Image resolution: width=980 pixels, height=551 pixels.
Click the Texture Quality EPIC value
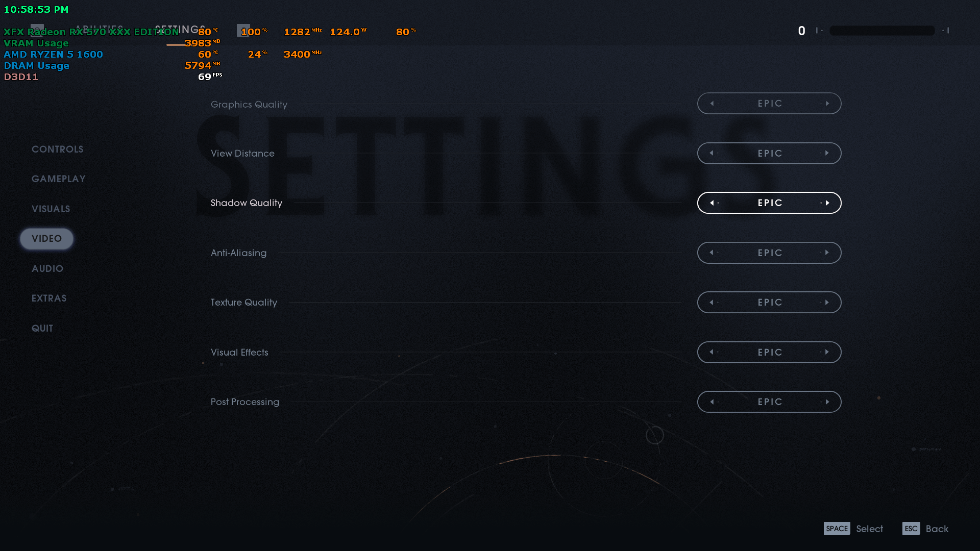[x=770, y=303]
